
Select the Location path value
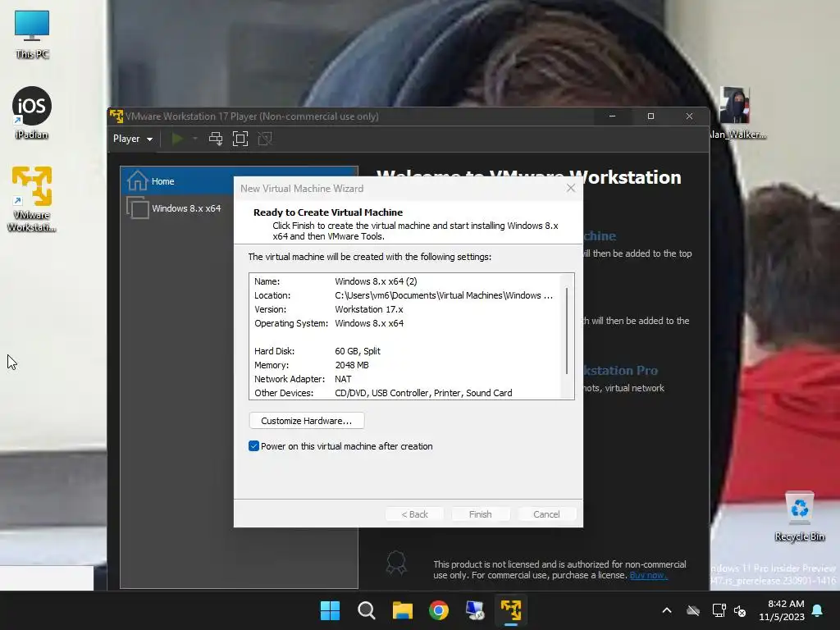[444, 295]
